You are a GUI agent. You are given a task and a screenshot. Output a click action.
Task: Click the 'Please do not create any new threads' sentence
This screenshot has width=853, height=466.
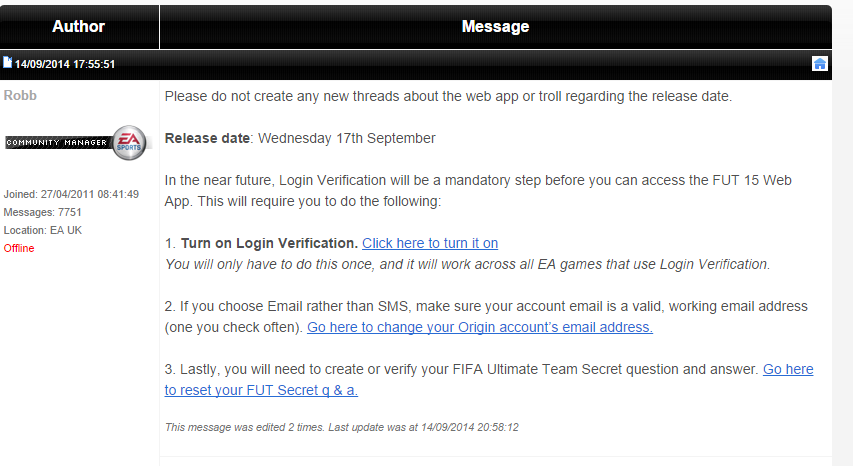[448, 96]
